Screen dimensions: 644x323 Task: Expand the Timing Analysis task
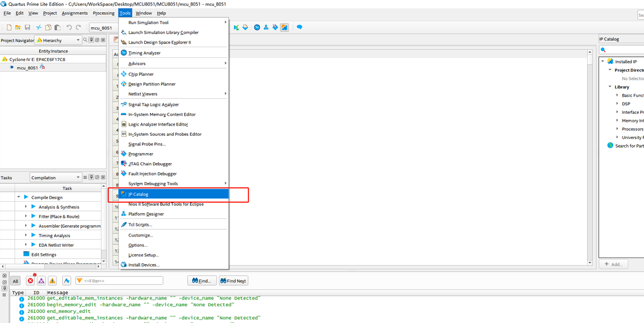(26, 235)
